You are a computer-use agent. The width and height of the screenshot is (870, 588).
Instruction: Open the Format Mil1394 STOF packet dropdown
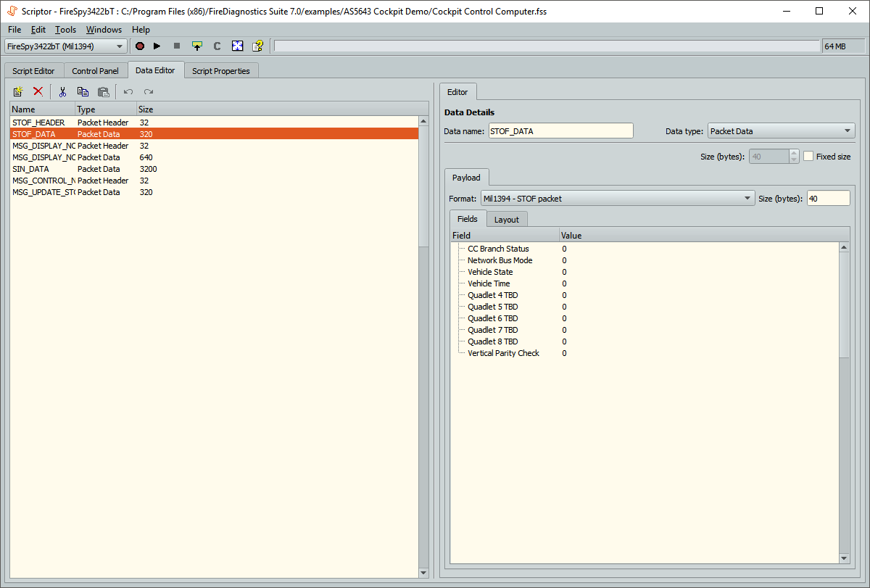(618, 198)
